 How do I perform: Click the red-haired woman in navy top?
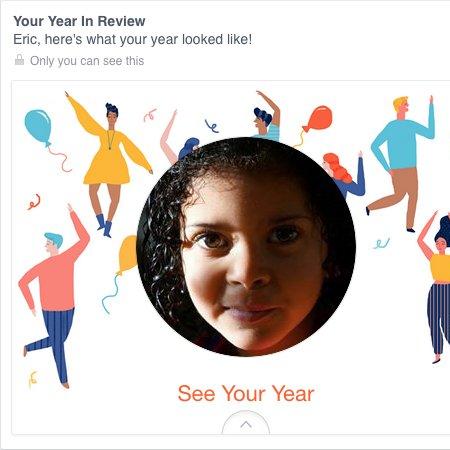pyautogui.click(x=345, y=175)
